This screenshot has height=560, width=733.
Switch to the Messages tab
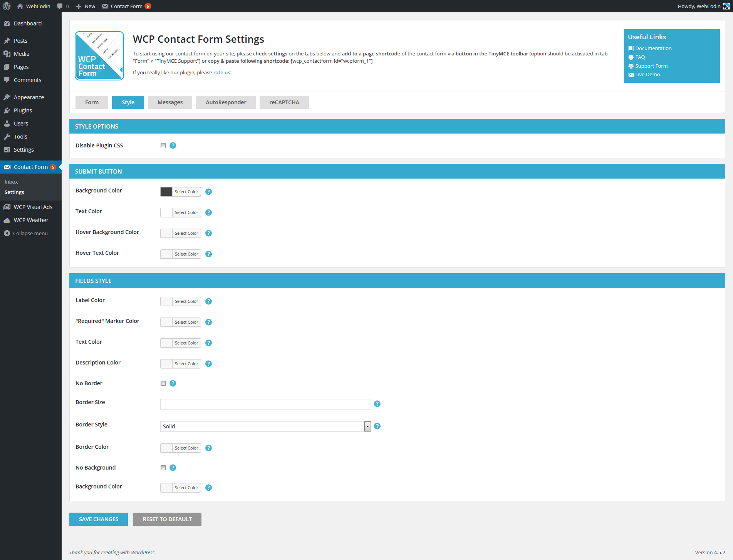(170, 102)
